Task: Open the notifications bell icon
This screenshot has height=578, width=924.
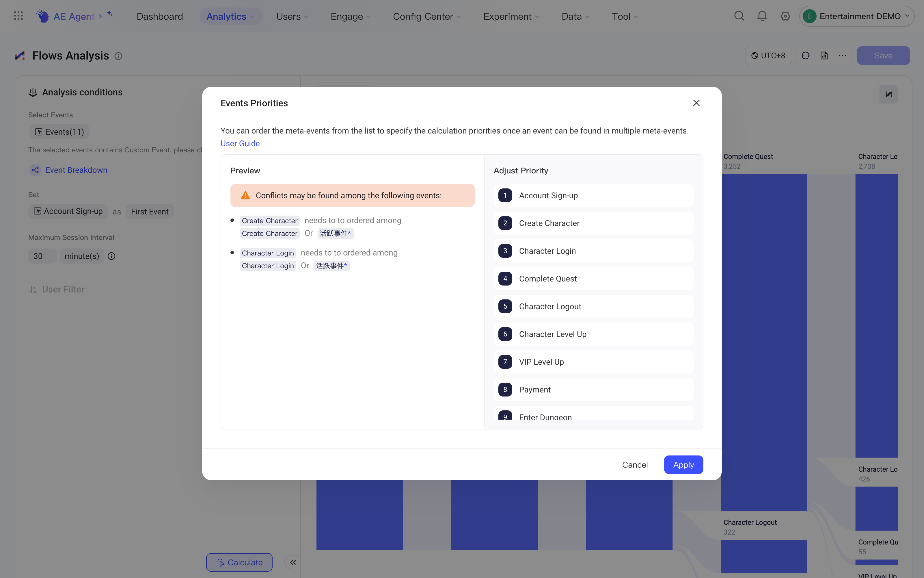Action: click(762, 16)
